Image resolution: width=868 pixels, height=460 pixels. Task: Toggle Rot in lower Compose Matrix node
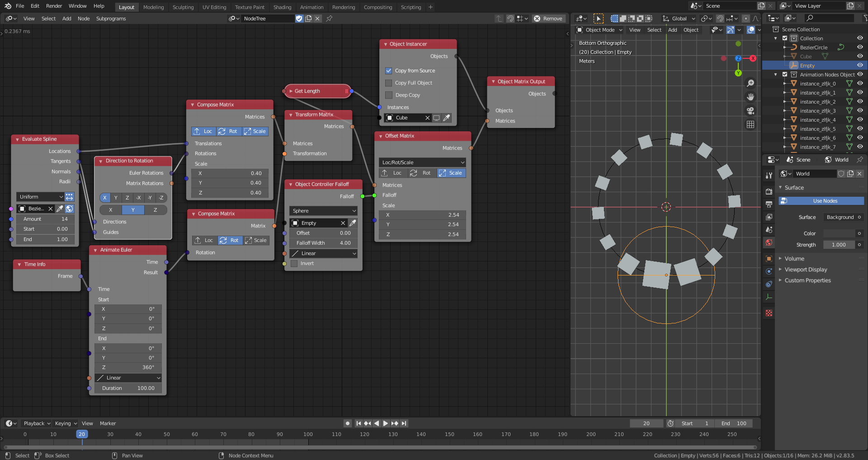pyautogui.click(x=230, y=240)
